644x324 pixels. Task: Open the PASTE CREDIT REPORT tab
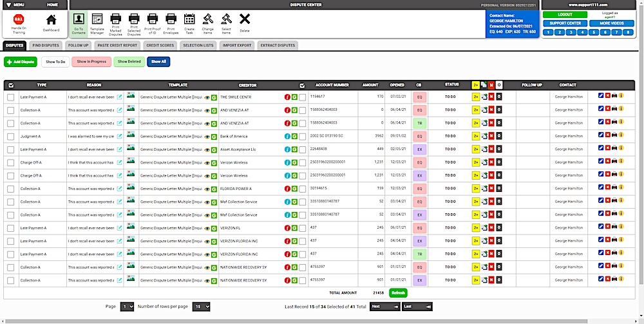[118, 45]
